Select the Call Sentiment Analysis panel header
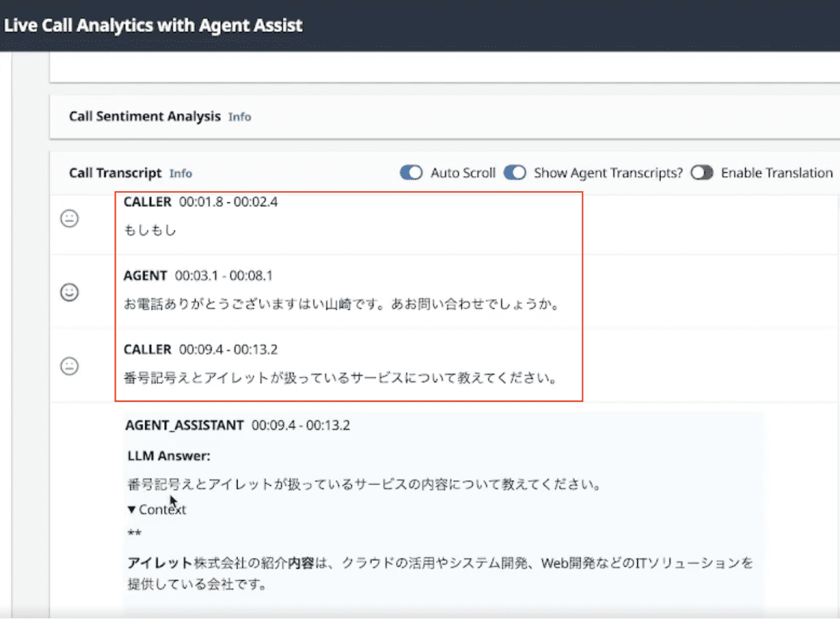Image resolution: width=840 pixels, height=619 pixels. (143, 116)
